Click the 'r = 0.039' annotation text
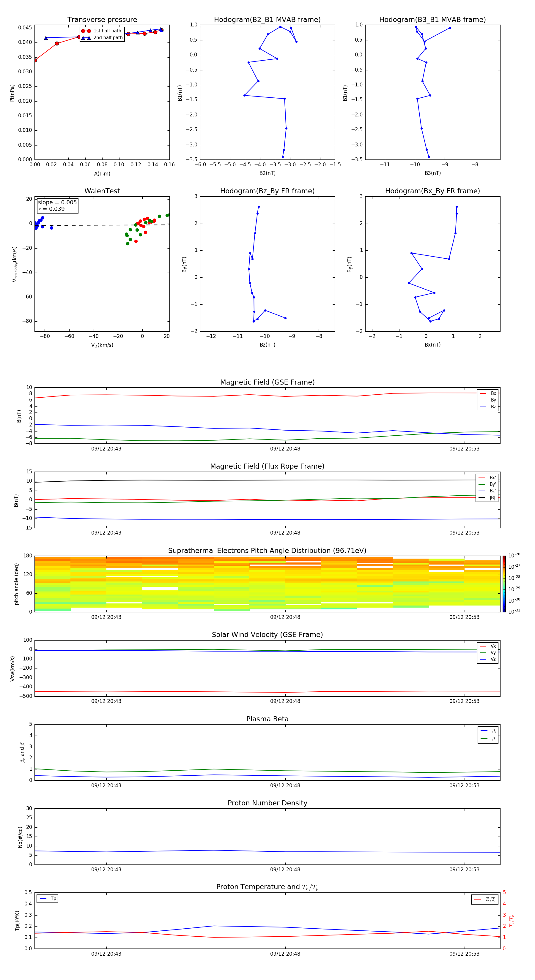The height and width of the screenshot is (980, 535). pos(51,209)
